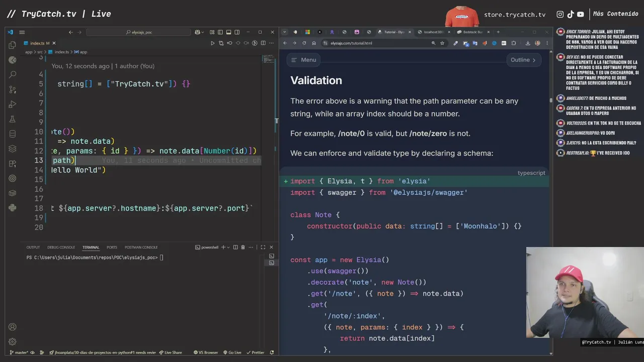
Task: Toggle the primary side bar layout icon
Action: 220,32
